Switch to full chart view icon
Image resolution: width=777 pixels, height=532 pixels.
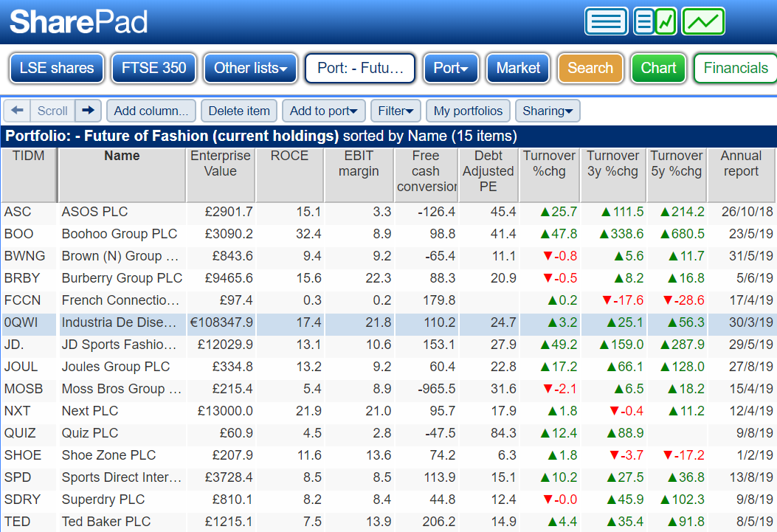click(703, 21)
